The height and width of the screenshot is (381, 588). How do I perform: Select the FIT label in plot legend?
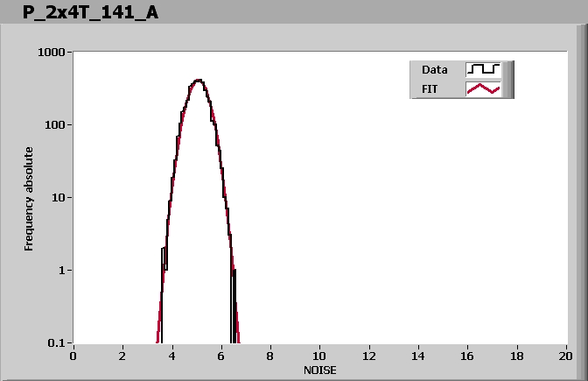point(430,88)
